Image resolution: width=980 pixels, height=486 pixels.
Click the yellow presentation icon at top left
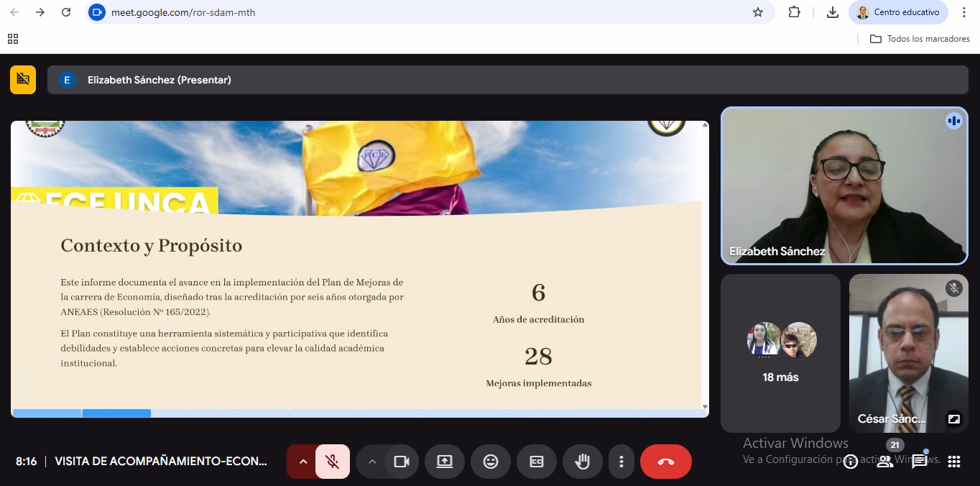[23, 80]
